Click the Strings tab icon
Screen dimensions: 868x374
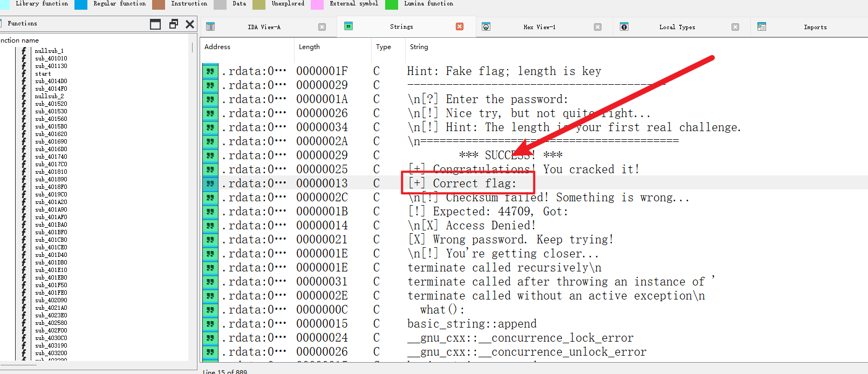[x=348, y=26]
